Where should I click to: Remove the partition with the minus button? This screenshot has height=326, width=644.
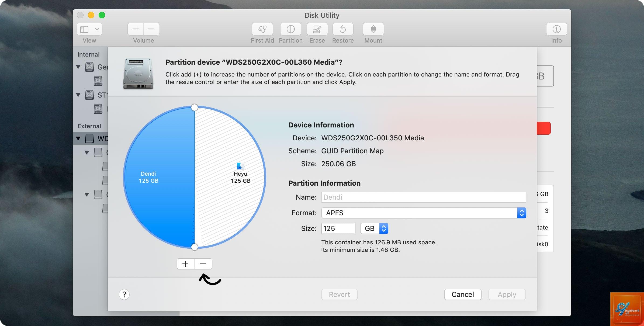pos(203,264)
